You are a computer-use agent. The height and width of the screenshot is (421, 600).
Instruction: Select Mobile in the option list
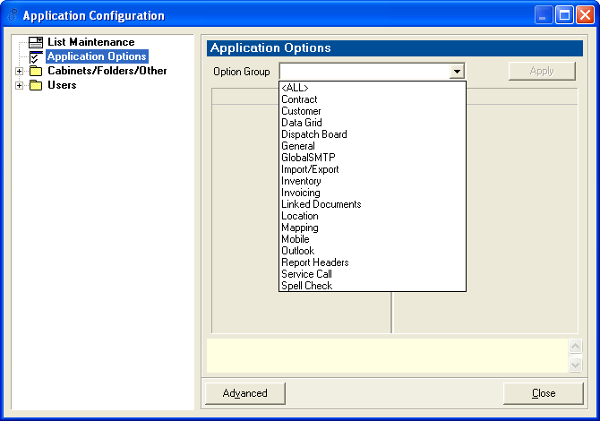coord(372,239)
